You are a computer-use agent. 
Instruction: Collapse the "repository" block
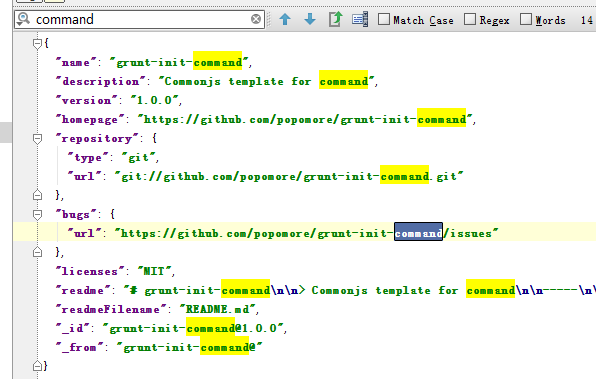coord(37,139)
